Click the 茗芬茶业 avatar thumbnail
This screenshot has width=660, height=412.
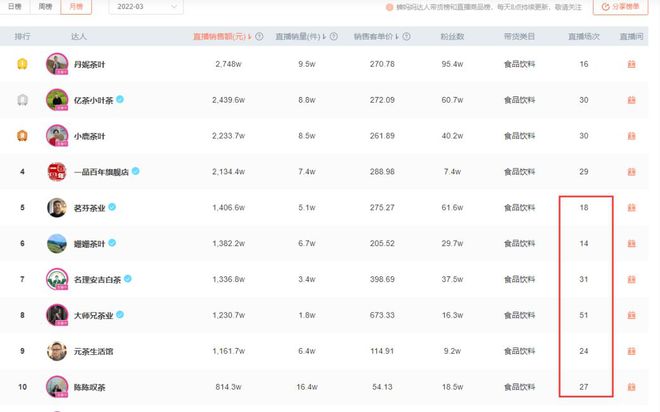coord(57,207)
